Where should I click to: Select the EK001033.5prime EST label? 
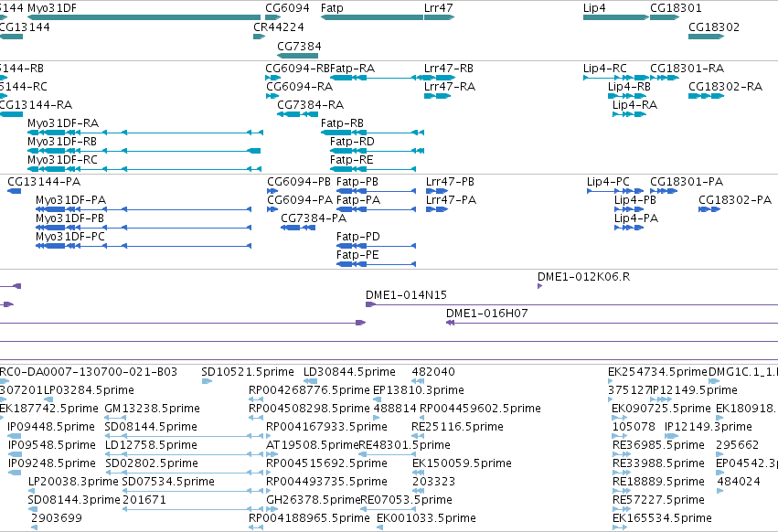[x=427, y=518]
